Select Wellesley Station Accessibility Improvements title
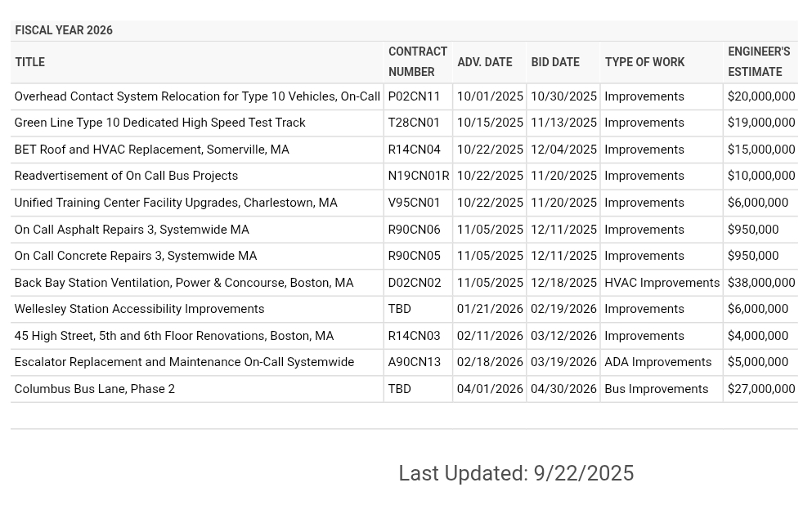The width and height of the screenshot is (812, 514). point(139,309)
